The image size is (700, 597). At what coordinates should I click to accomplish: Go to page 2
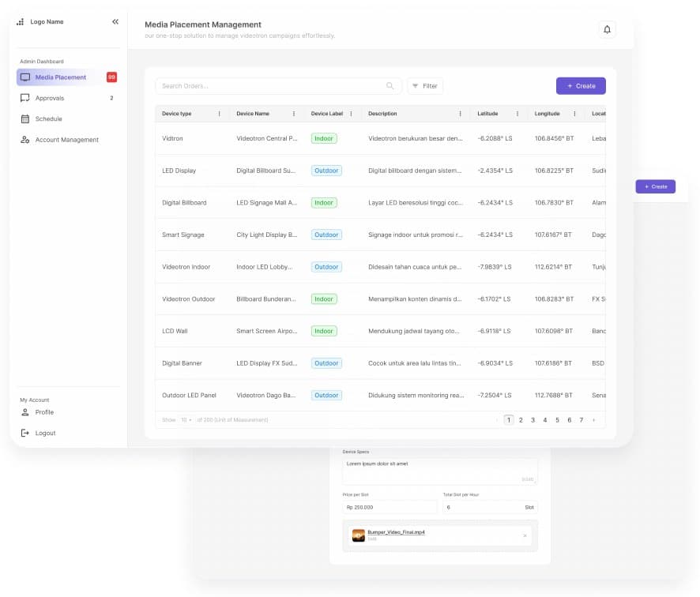pyautogui.click(x=521, y=420)
